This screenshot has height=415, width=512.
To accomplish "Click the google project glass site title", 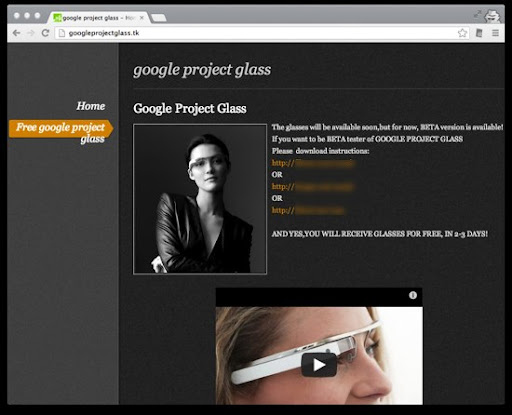I will (x=202, y=70).
